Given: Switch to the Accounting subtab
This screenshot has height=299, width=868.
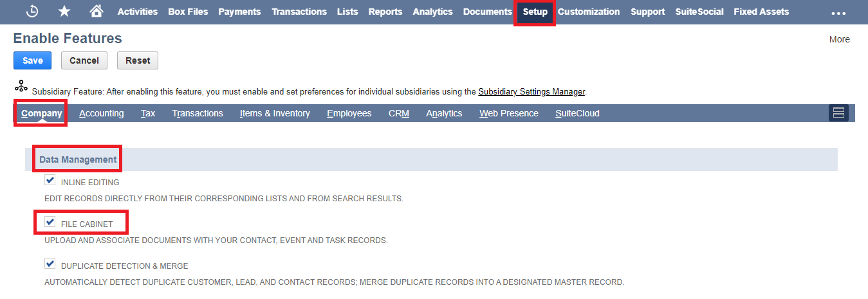Looking at the screenshot, I should [x=102, y=113].
